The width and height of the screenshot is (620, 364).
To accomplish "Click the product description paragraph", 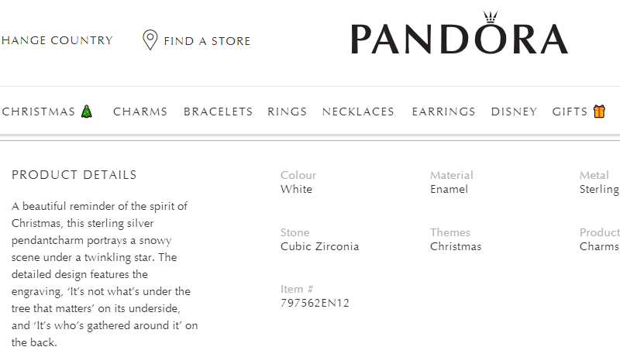I will coord(105,274).
